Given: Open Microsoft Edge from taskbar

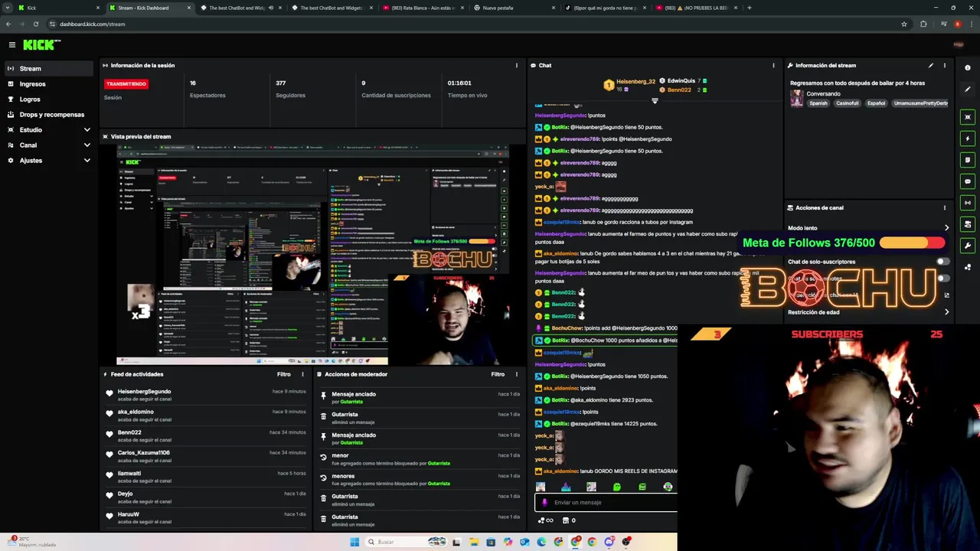Looking at the screenshot, I should (541, 542).
